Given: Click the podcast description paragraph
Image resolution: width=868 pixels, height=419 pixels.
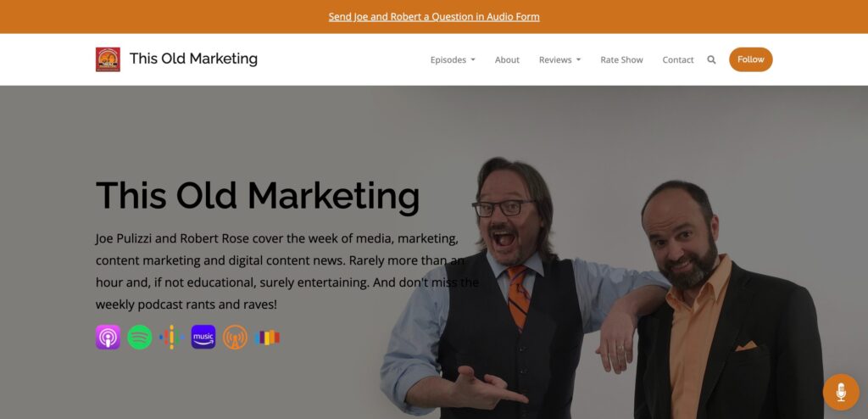Looking at the screenshot, I should point(287,271).
